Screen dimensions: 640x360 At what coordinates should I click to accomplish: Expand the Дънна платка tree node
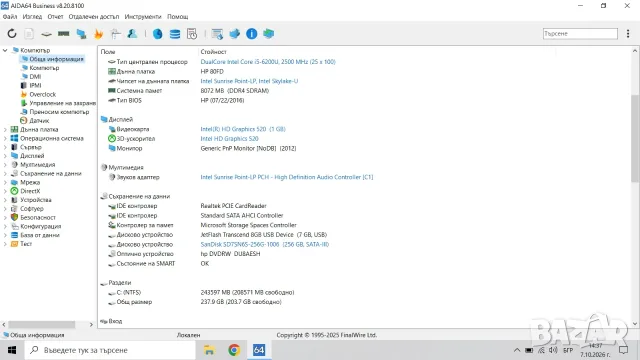[5, 129]
